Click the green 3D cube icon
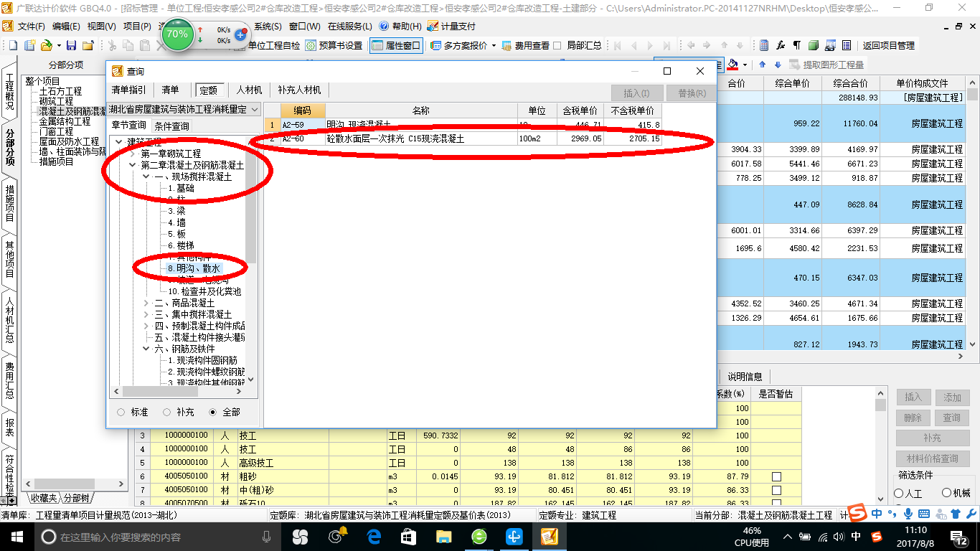 tap(814, 45)
